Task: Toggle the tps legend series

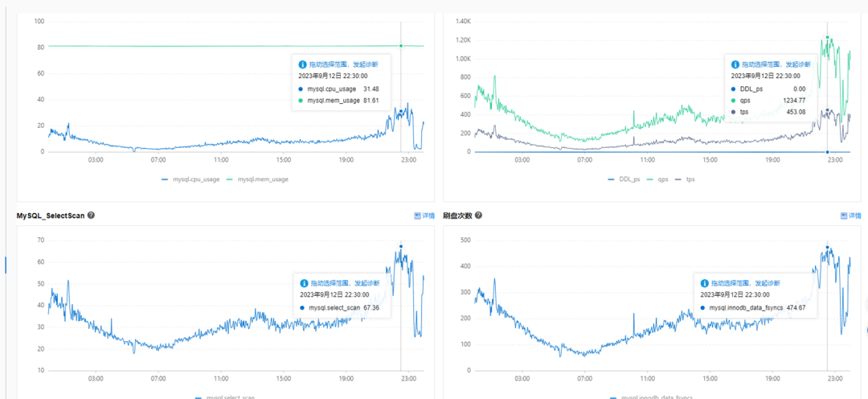Action: coord(683,179)
